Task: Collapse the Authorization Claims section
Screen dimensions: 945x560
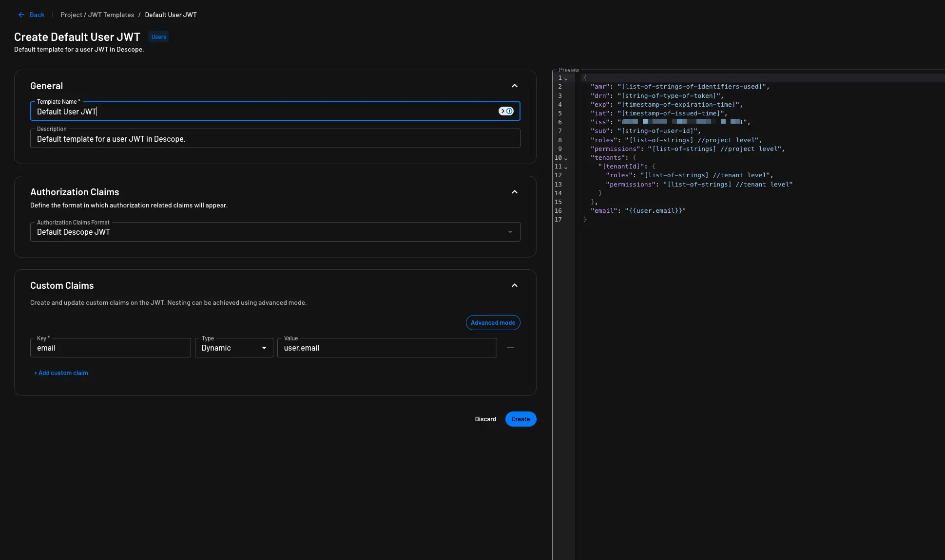Action: 515,192
